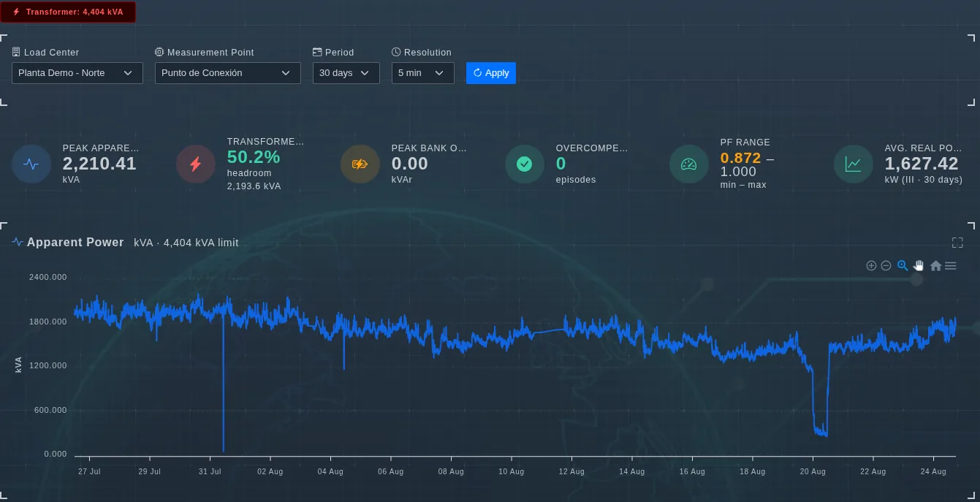Click the 0.00 kVAr peak bank value
The width and height of the screenshot is (980, 502).
pos(410,164)
